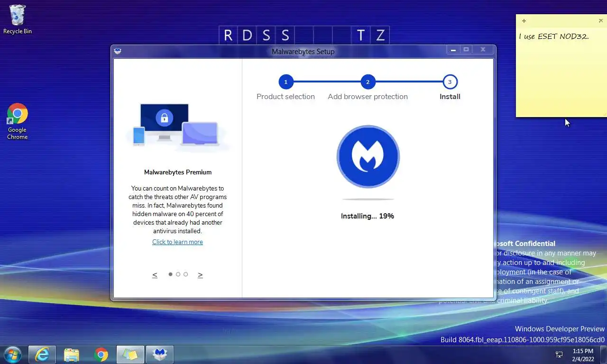Open Internet Explorer from the taskbar
Screen dimensions: 607x364
[x=42, y=354]
